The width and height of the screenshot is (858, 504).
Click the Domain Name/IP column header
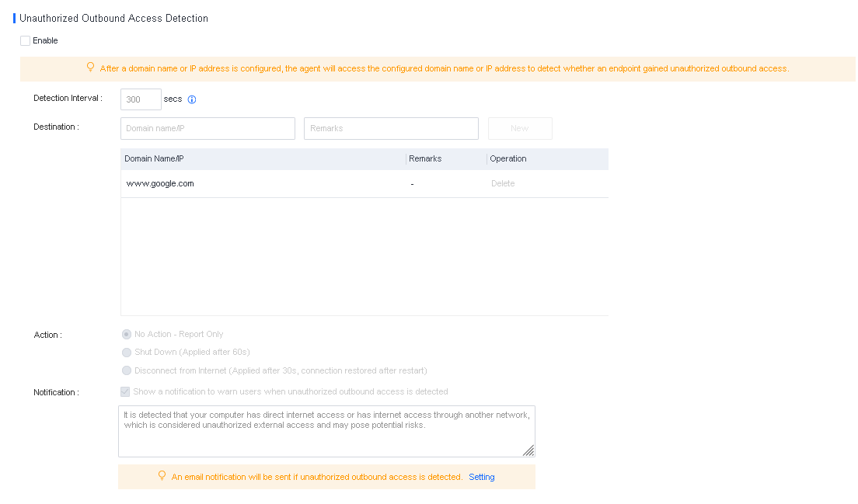(154, 159)
